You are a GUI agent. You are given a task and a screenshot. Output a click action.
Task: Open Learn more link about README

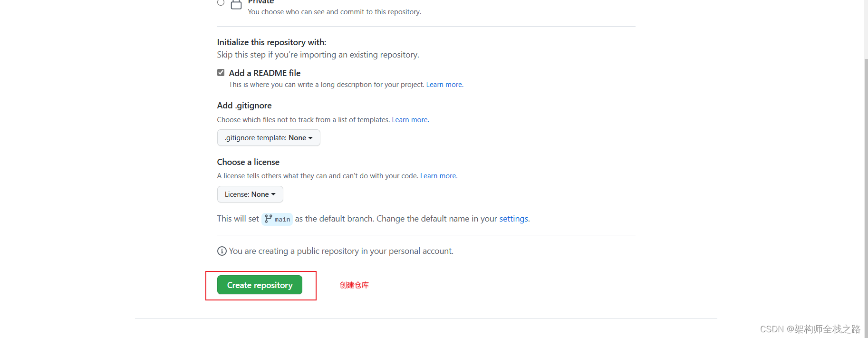tap(444, 85)
